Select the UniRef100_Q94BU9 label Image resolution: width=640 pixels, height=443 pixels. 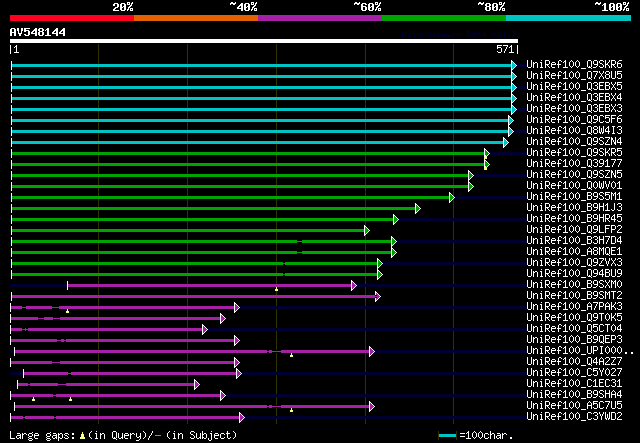pos(574,274)
